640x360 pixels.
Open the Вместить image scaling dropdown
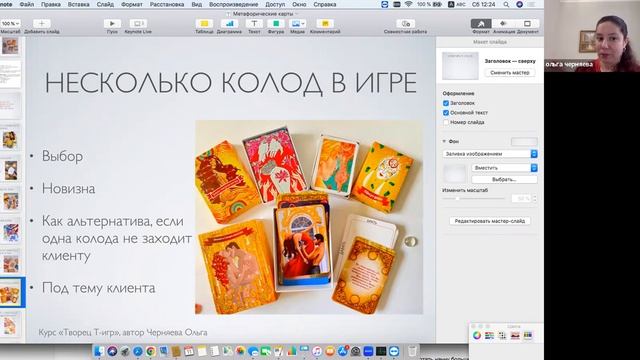(504, 168)
